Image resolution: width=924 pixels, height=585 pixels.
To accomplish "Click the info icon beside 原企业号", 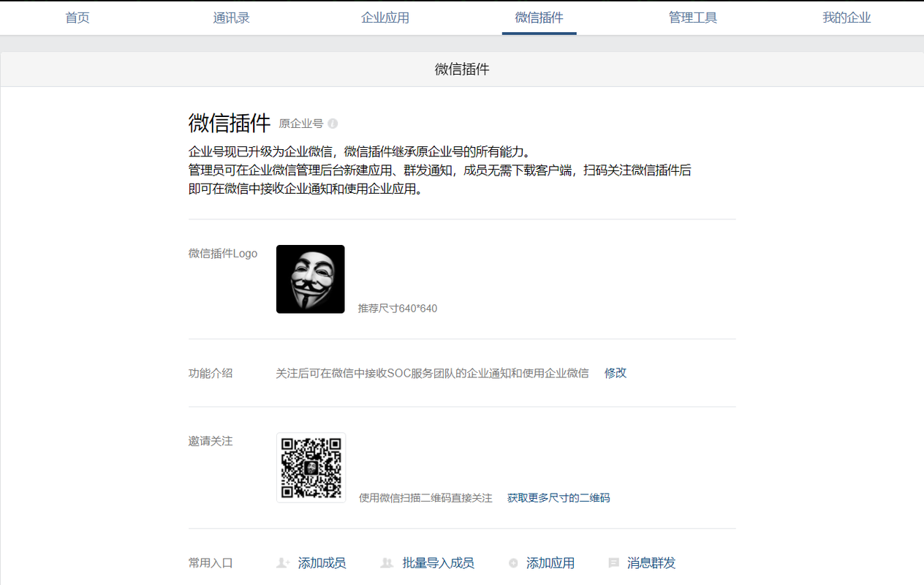I will (333, 124).
